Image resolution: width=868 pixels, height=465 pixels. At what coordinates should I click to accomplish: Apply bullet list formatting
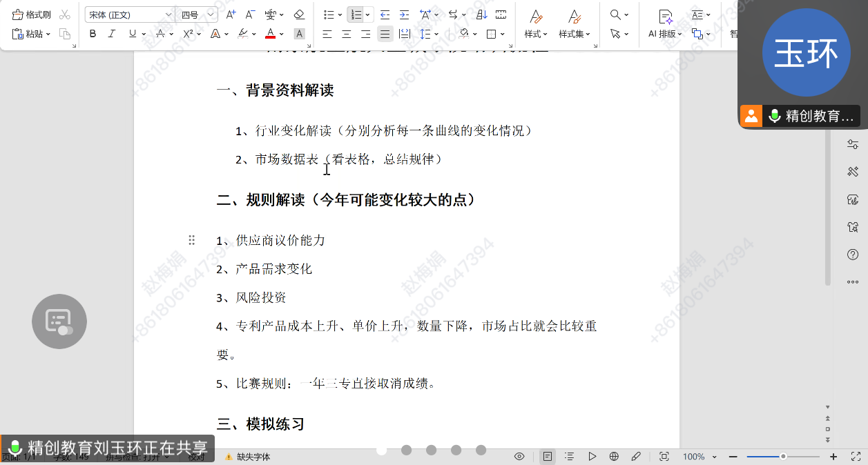[329, 14]
